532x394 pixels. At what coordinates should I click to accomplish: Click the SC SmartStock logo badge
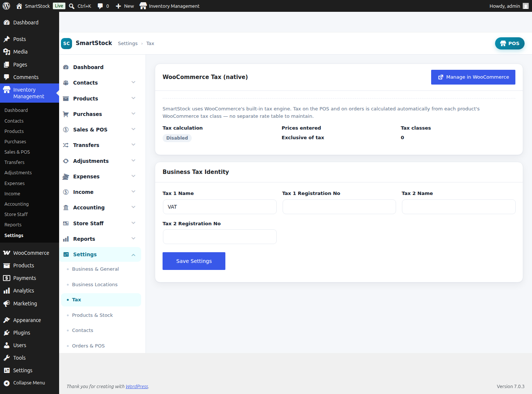tap(66, 43)
